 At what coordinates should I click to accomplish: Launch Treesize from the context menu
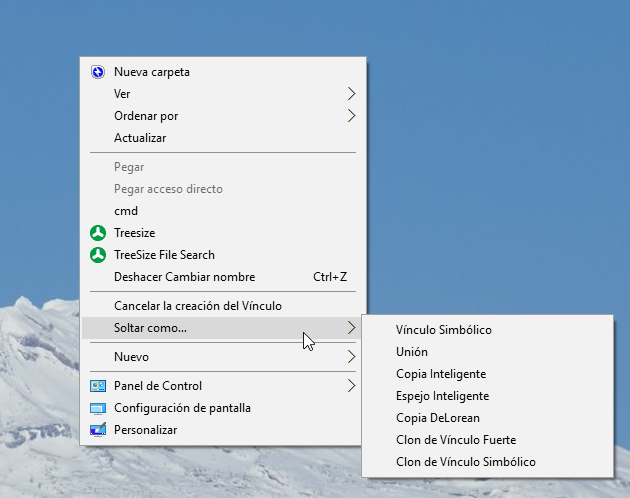click(x=223, y=233)
